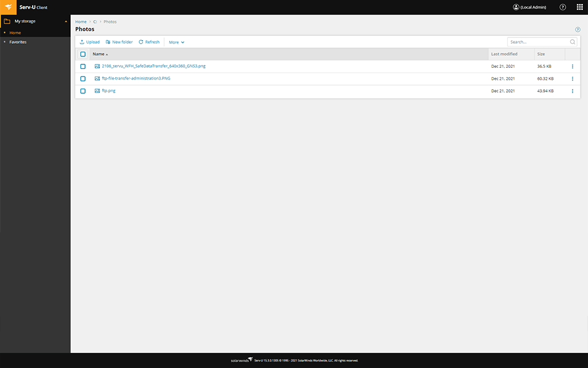This screenshot has width=588, height=368.
Task: Go to Home in the left sidebar
Action: coord(16,32)
